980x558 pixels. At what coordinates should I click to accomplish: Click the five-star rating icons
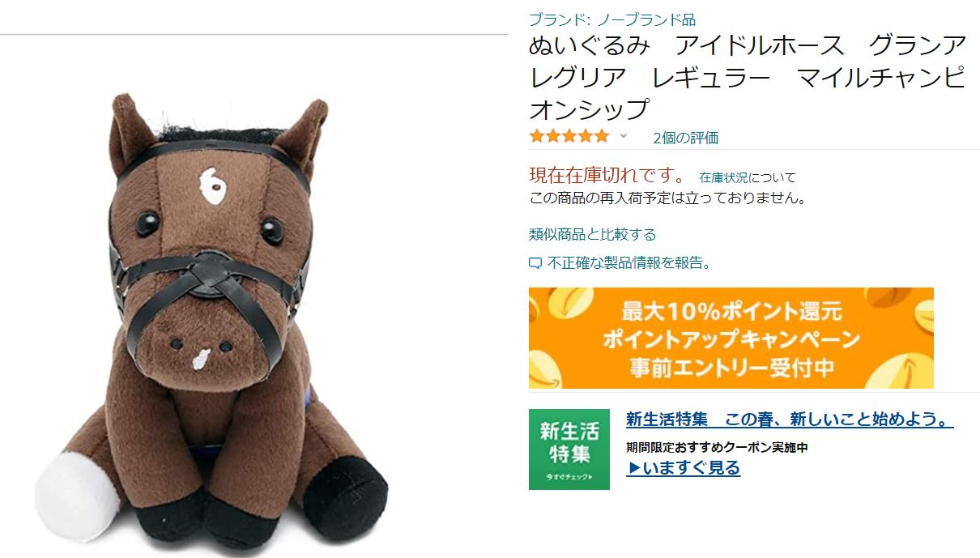569,136
